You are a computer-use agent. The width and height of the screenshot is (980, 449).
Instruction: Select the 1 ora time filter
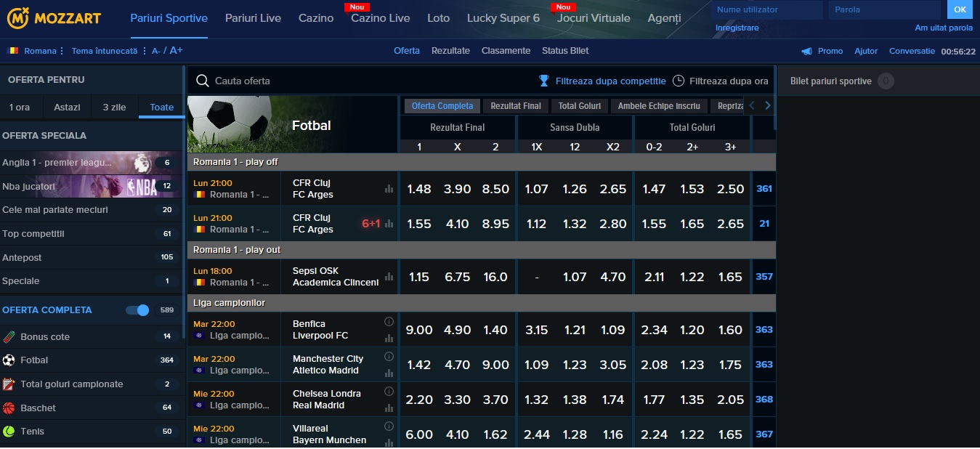coord(20,107)
